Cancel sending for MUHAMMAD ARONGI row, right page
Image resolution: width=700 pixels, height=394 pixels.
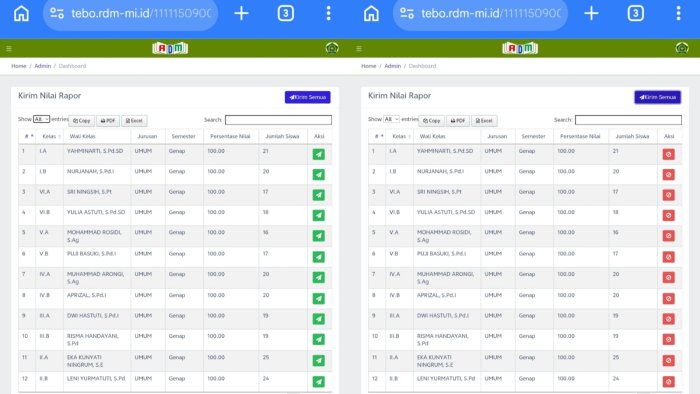668,278
